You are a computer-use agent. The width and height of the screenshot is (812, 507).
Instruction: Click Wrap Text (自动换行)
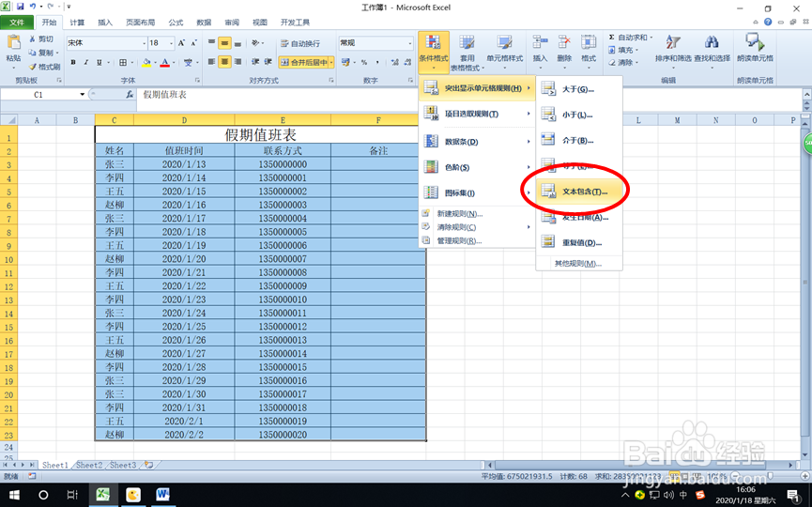tap(300, 43)
